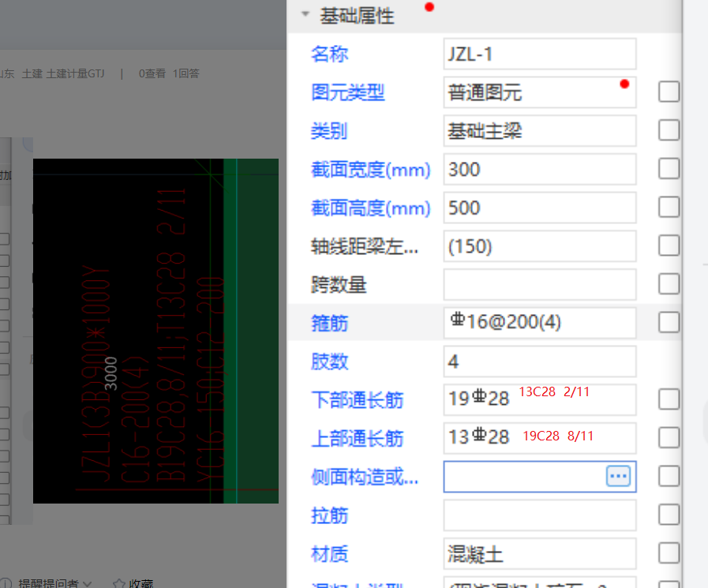Screen dimensions: 708x588
Task: Select the 轴线距梁左 label text
Action: (365, 246)
